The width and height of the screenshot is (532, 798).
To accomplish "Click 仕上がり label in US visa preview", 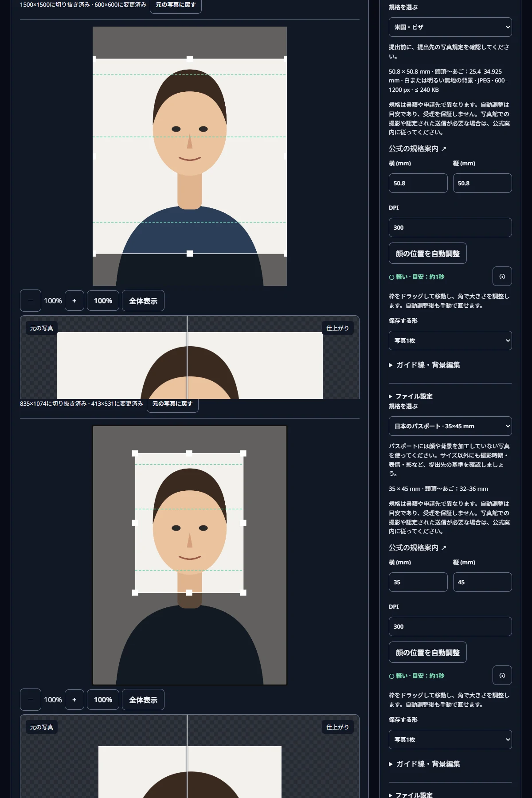I will coord(337,328).
